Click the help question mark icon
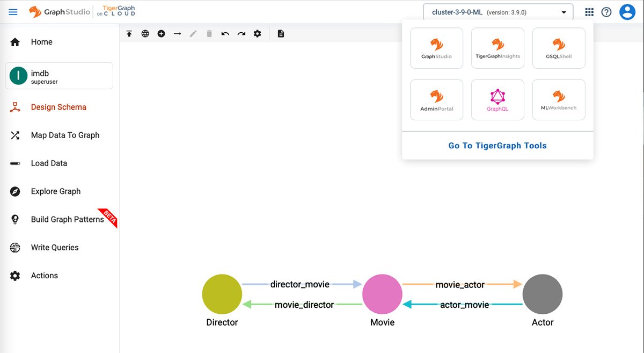Viewport: 644px width, 353px height. [606, 11]
